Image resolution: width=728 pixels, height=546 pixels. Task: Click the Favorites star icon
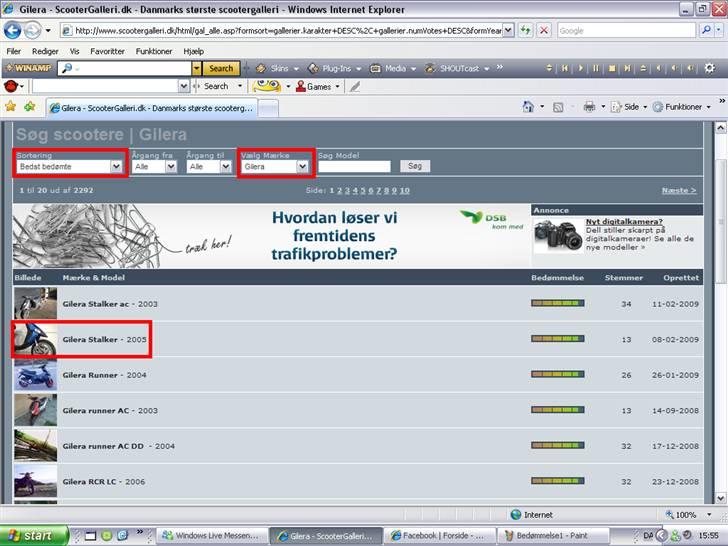click(x=11, y=106)
